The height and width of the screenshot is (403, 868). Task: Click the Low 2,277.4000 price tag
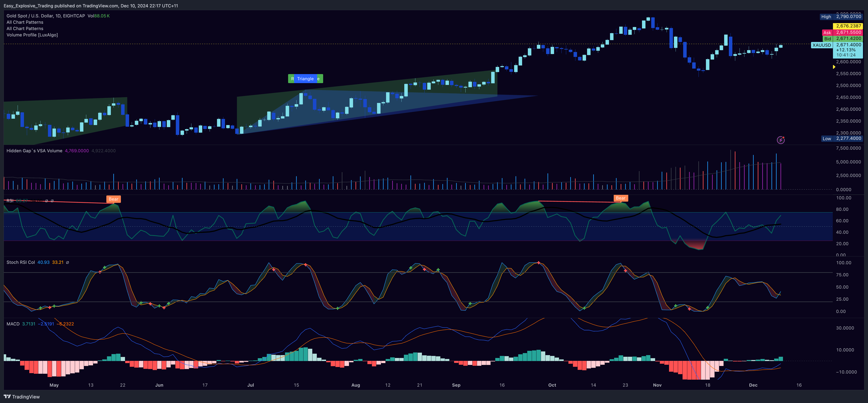coord(841,139)
